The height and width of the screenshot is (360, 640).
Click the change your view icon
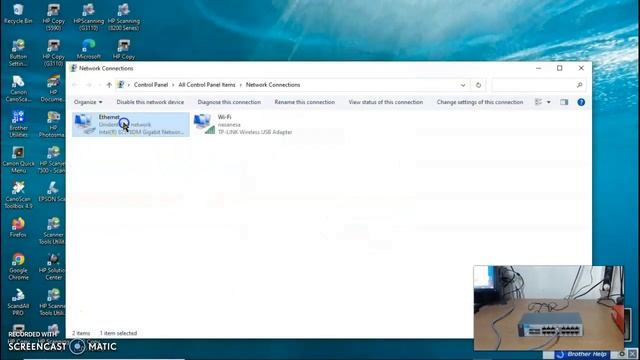point(538,102)
